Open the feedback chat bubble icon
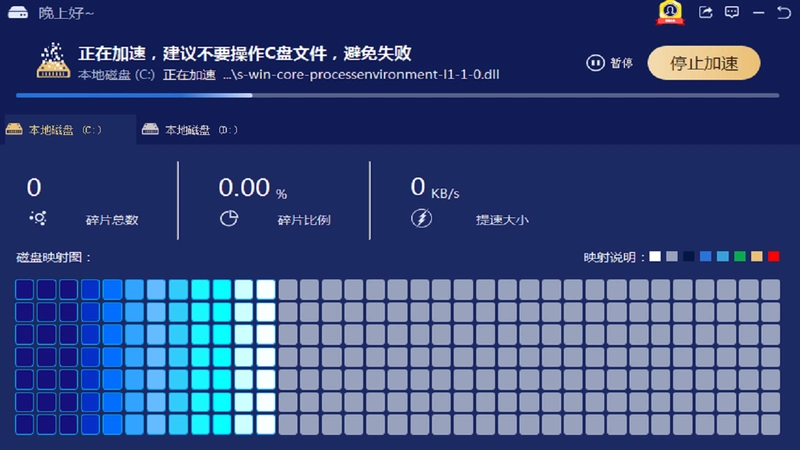Screen dimensions: 800x450 tap(732, 12)
